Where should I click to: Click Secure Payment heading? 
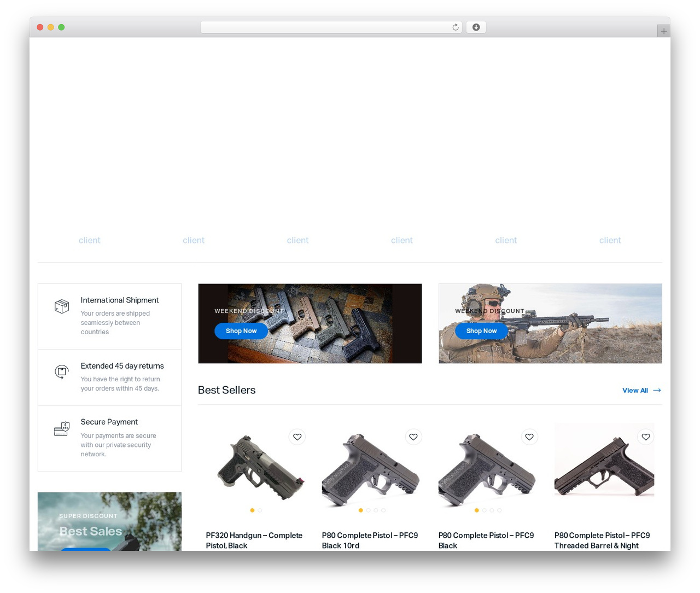point(109,422)
